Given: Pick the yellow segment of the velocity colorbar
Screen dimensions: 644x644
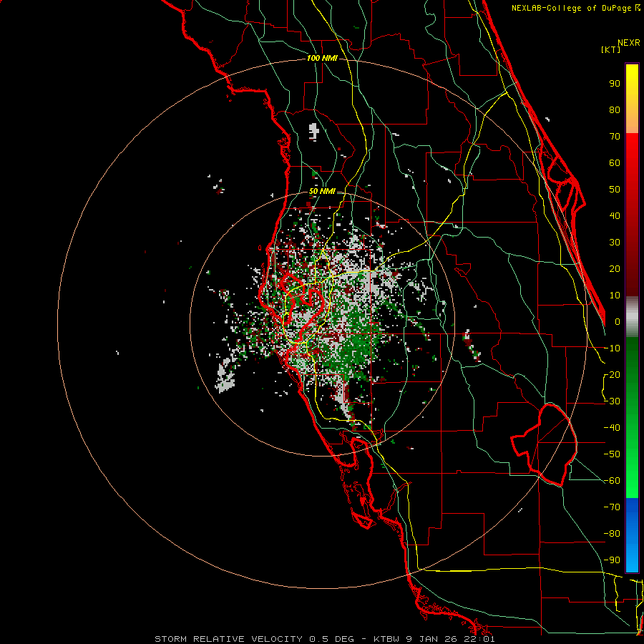Looking at the screenshot, I should (x=632, y=99).
